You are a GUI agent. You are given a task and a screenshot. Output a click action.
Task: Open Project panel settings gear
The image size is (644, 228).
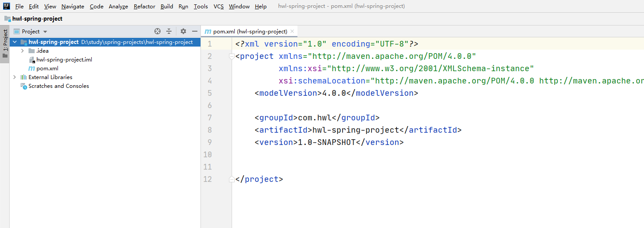click(x=183, y=31)
